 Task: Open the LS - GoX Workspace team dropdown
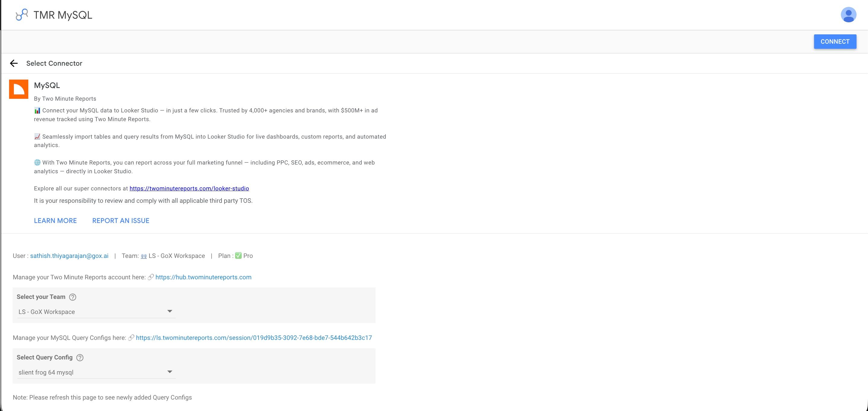click(96, 311)
